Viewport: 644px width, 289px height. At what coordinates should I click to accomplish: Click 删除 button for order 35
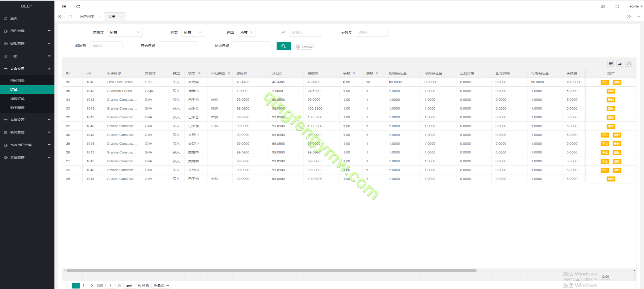(x=611, y=91)
